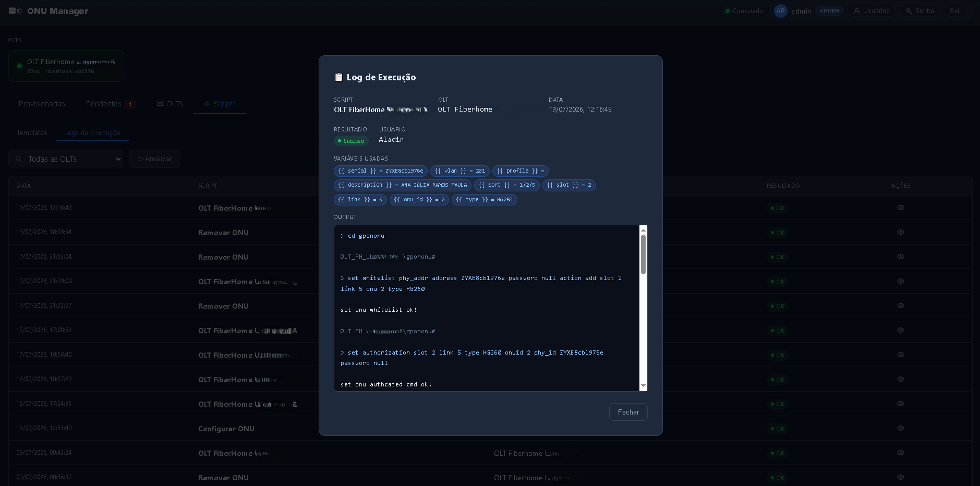Click 'set onu whitelist ok!' output line

click(x=379, y=310)
